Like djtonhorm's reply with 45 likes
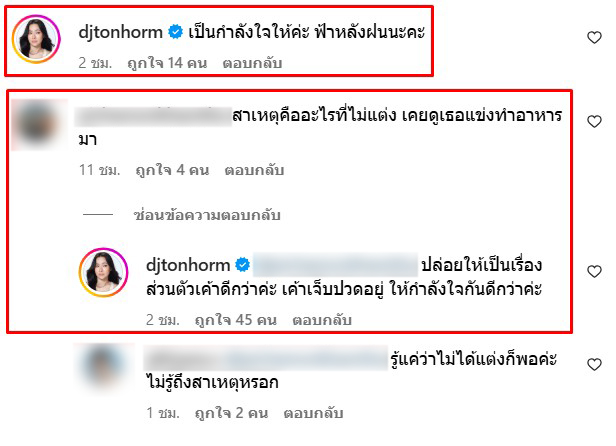The width and height of the screenshot is (616, 446). 594,271
